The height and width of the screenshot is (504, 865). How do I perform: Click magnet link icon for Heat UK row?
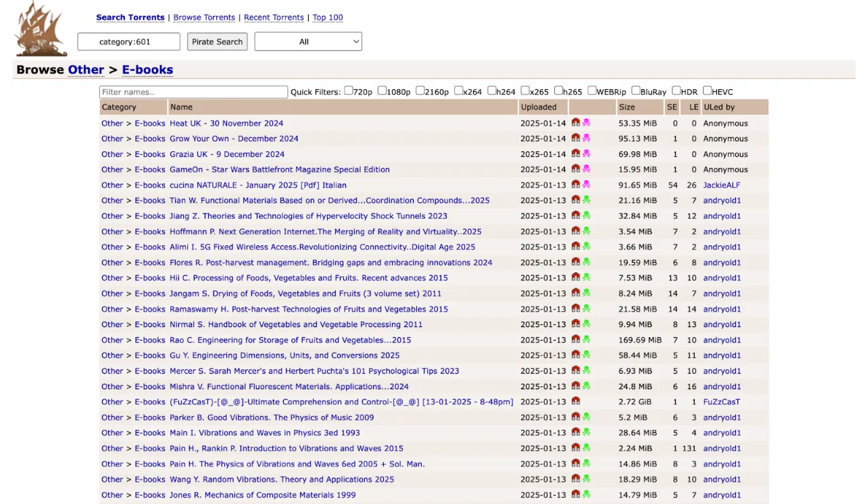tap(576, 122)
